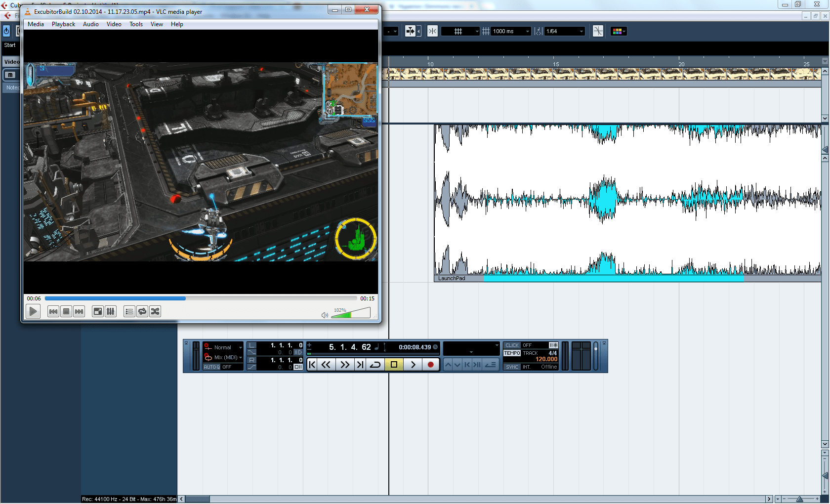Click the Activate Project power icon
Viewport: 830px width, 504px height.
6,31
